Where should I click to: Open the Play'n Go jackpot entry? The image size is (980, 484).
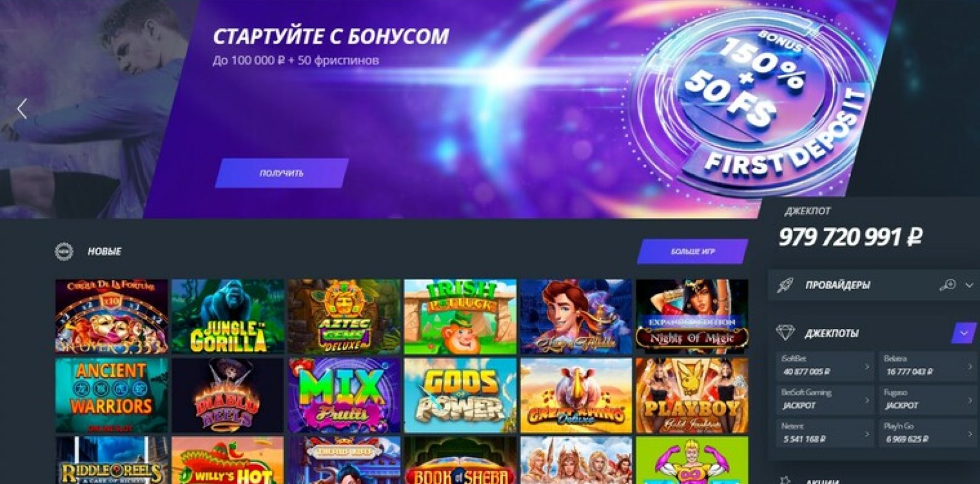pyautogui.click(x=927, y=433)
